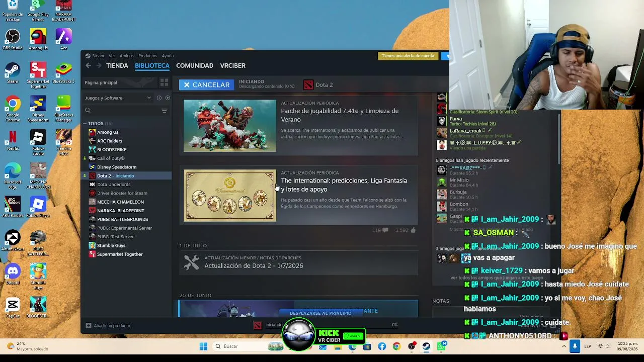Viewport: 644px width, 362px height.
Task: Expand the Juegos y Software dropdown
Action: [x=118, y=98]
